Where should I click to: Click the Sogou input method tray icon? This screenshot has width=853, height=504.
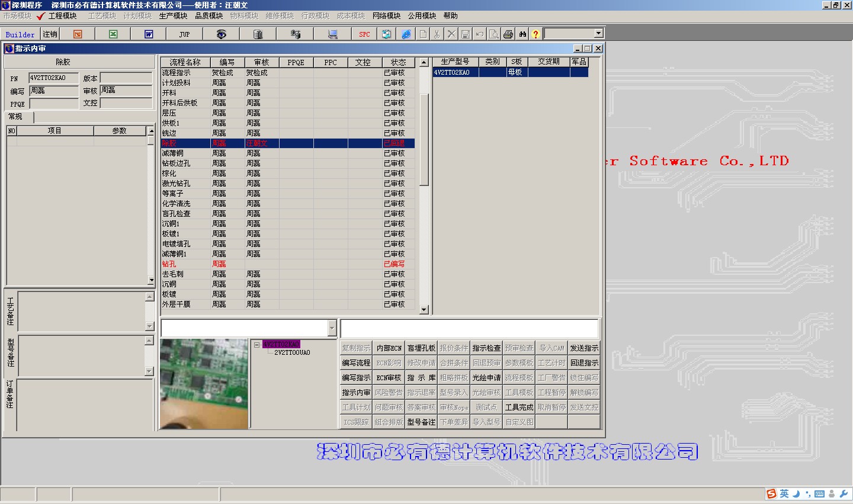click(x=771, y=494)
